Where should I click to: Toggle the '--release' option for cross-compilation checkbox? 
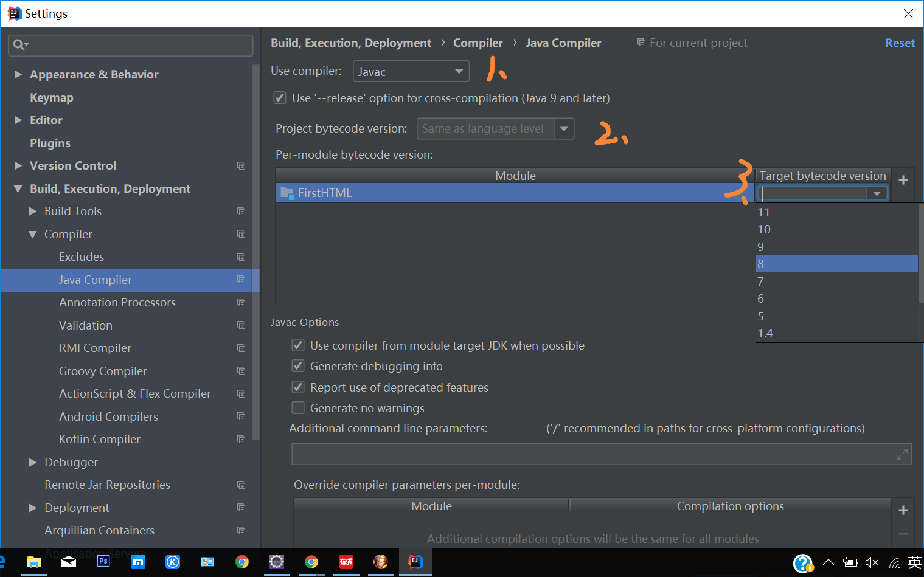[280, 97]
